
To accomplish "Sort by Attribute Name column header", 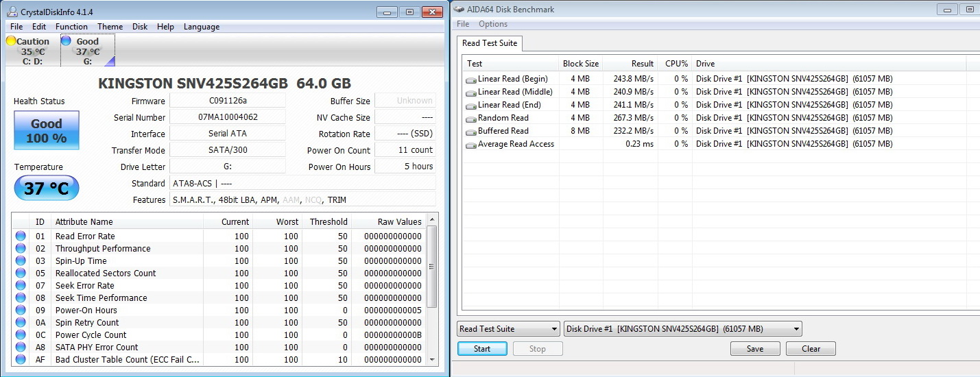I will (127, 222).
